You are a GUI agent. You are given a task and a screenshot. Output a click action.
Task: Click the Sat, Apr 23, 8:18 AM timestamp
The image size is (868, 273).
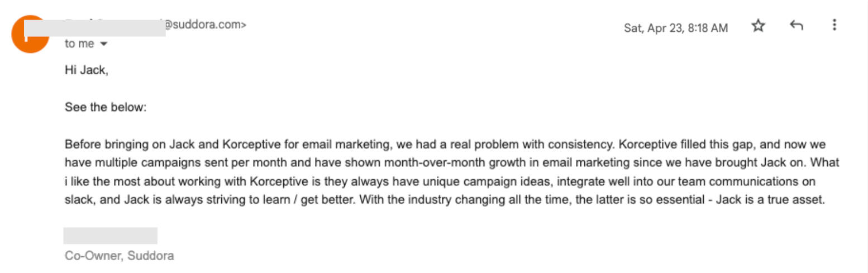(675, 27)
